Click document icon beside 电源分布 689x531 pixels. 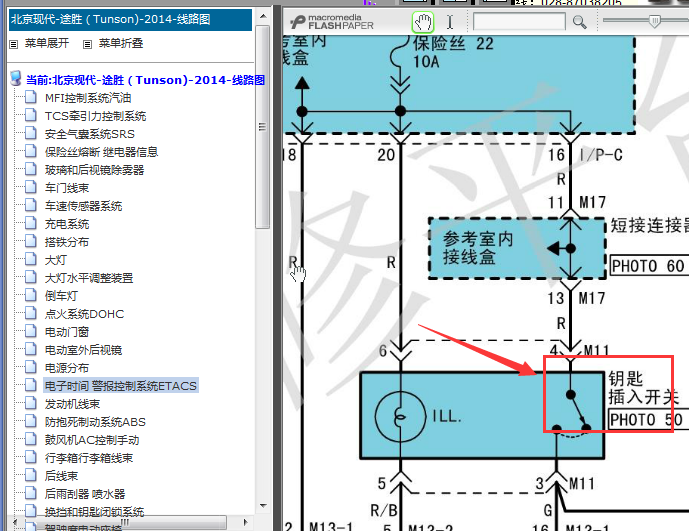[x=31, y=367]
